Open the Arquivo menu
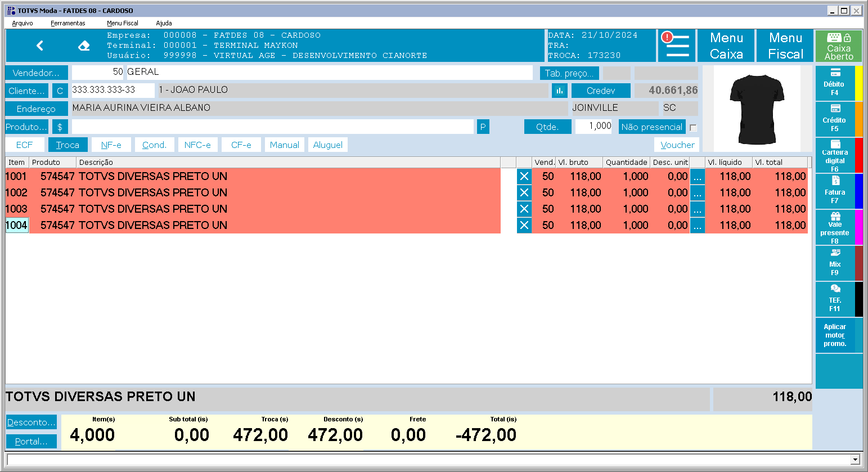This screenshot has width=868, height=472. pos(23,23)
